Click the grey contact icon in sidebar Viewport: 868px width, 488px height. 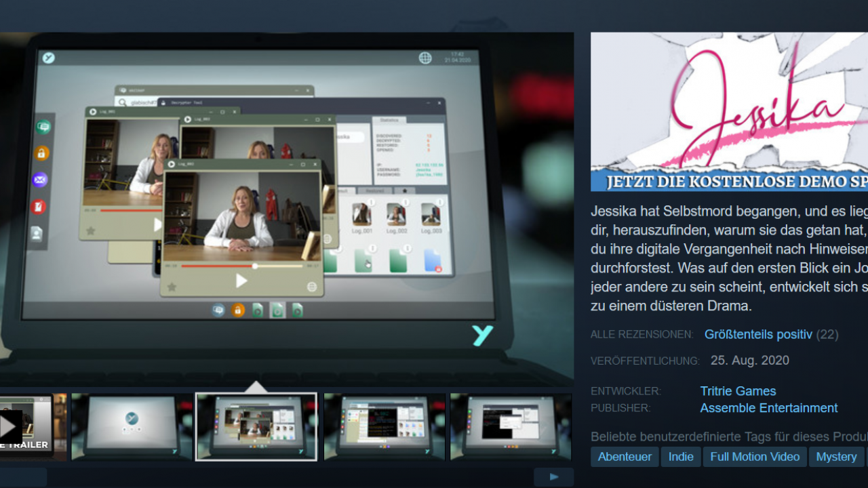click(37, 233)
